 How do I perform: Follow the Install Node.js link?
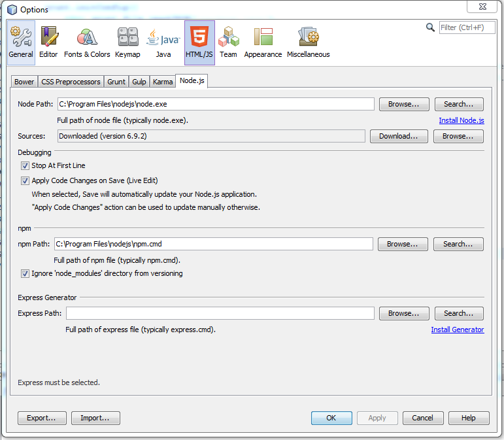pyautogui.click(x=462, y=120)
